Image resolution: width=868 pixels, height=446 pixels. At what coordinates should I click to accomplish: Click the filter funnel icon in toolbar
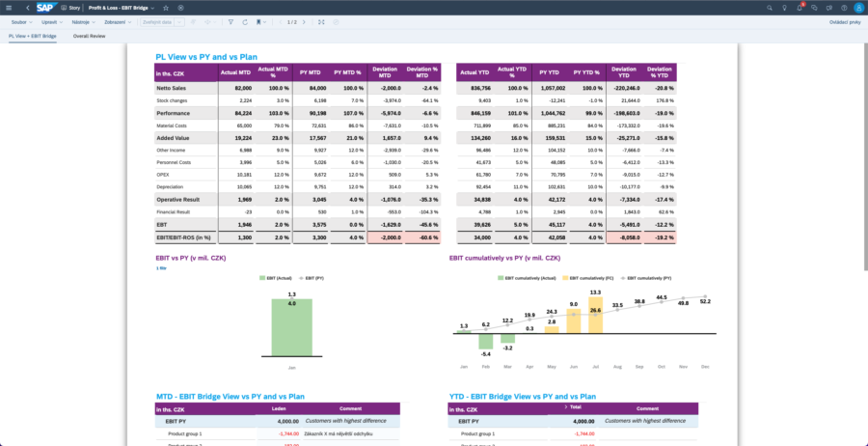[231, 21]
